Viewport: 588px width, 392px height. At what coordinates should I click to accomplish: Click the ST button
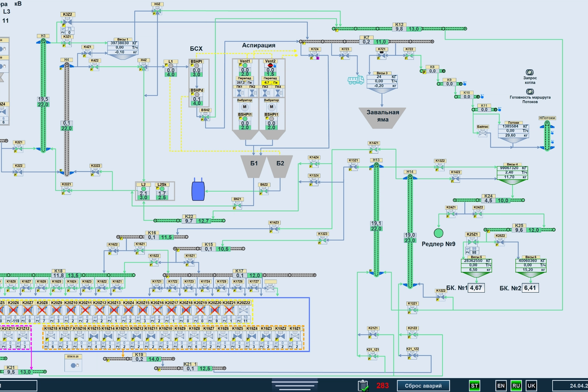click(x=475, y=386)
